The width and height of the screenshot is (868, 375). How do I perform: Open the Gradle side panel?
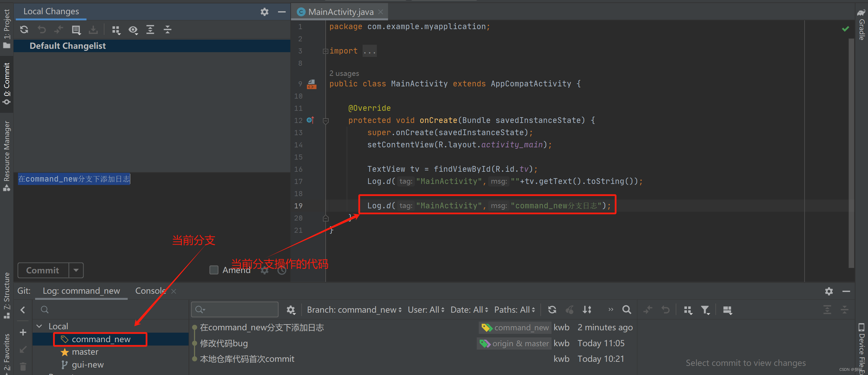pos(862,25)
